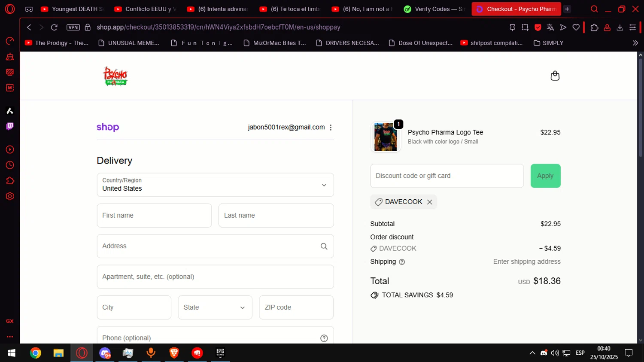Open shitpost compilation bookmark
Viewport: 644px width, 362px height.
[492, 43]
